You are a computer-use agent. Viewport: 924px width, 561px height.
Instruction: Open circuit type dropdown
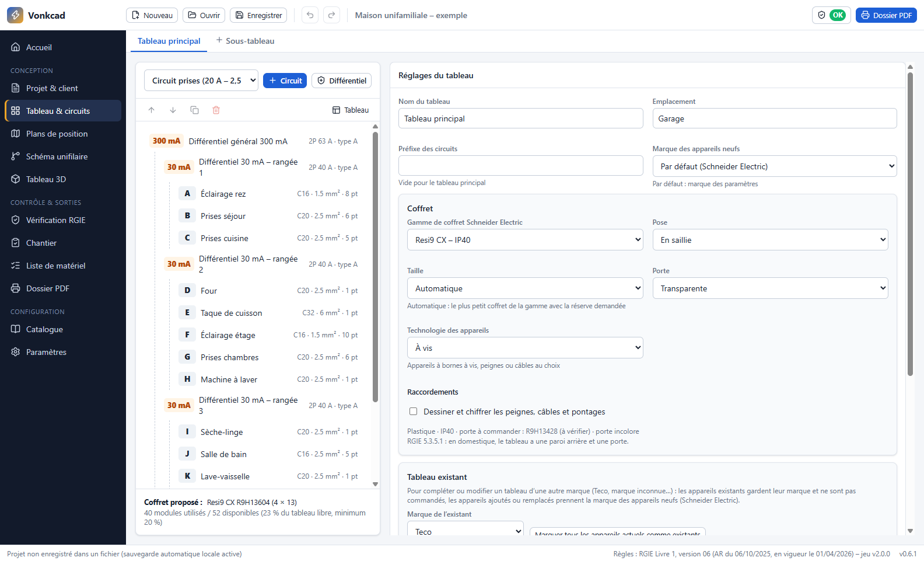[201, 81]
